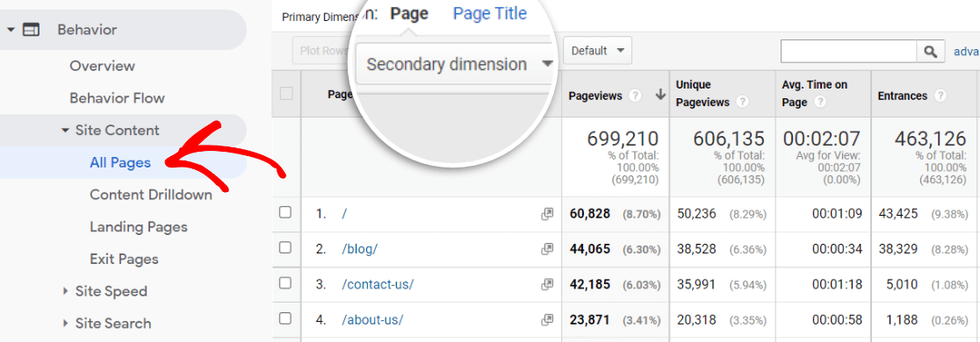The image size is (980, 342).
Task: Sort by Avg. Time on Page column
Action: pyautogui.click(x=814, y=94)
